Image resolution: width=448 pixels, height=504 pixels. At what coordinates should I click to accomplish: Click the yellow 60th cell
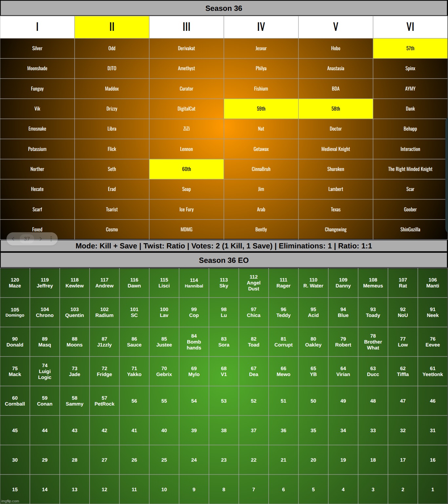186,169
